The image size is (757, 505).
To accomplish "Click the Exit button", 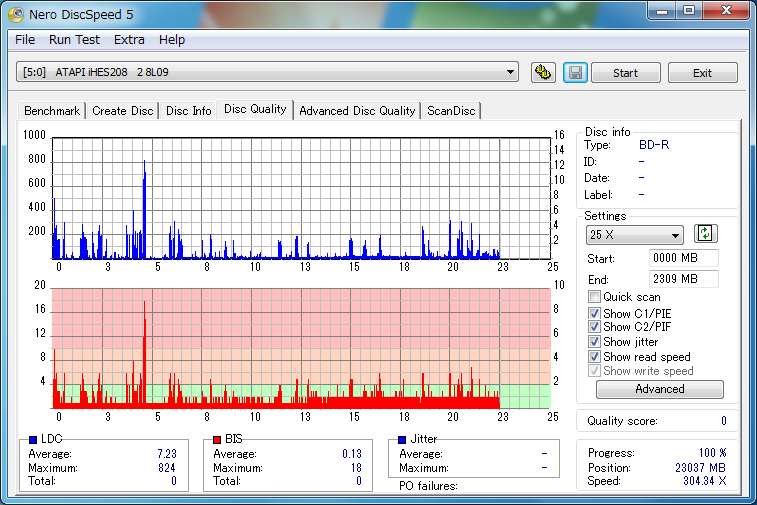I will [x=702, y=72].
